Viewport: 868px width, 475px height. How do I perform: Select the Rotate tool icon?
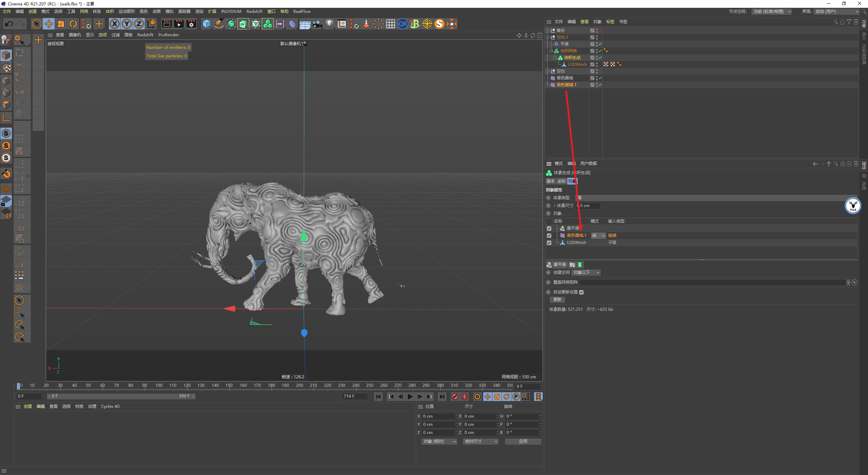73,24
